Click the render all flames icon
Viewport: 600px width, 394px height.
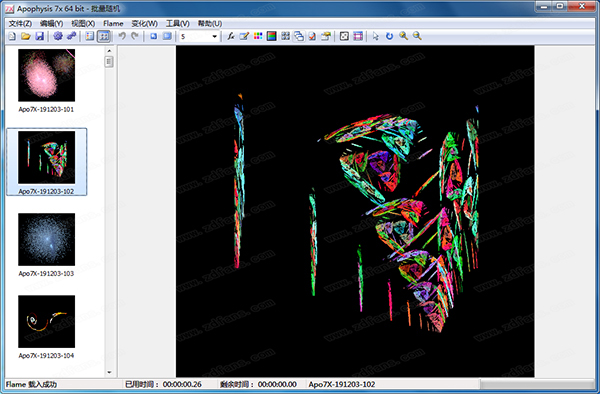[x=72, y=36]
